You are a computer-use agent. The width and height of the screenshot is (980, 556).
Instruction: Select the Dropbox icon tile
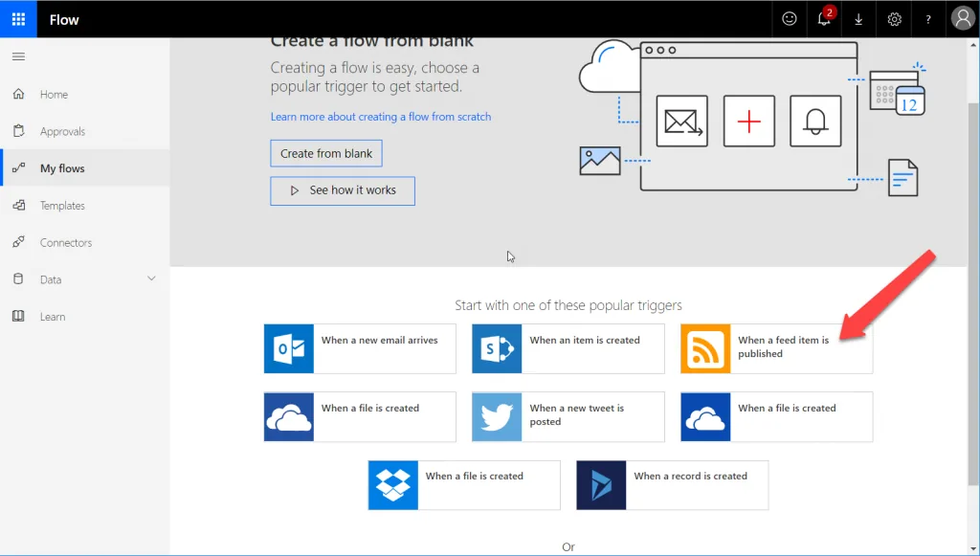tap(393, 484)
